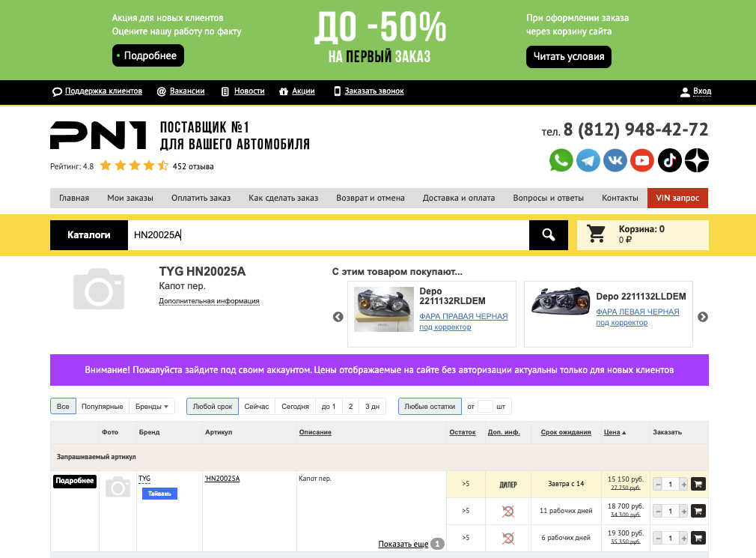The width and height of the screenshot is (756, 558).
Task: Decrease quantity for the 19 300 руб. offer
Action: 657,539
